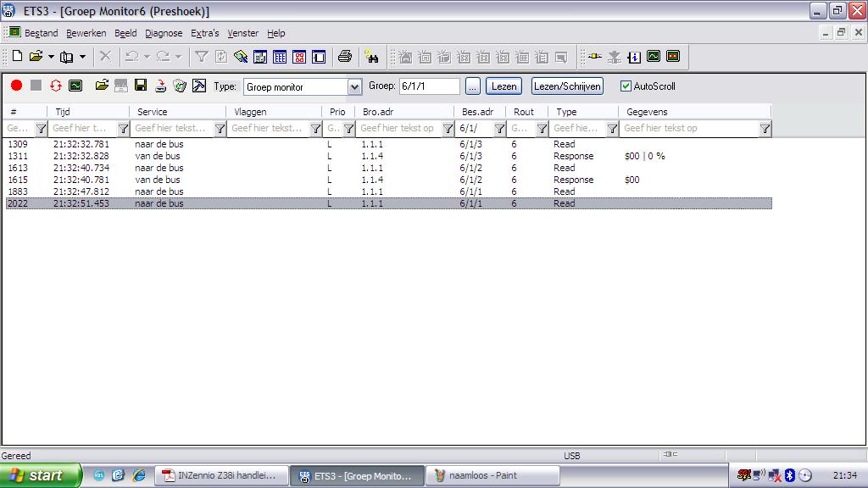Image resolution: width=868 pixels, height=488 pixels.
Task: Expand the open folder dropdown arrow
Action: tap(51, 57)
